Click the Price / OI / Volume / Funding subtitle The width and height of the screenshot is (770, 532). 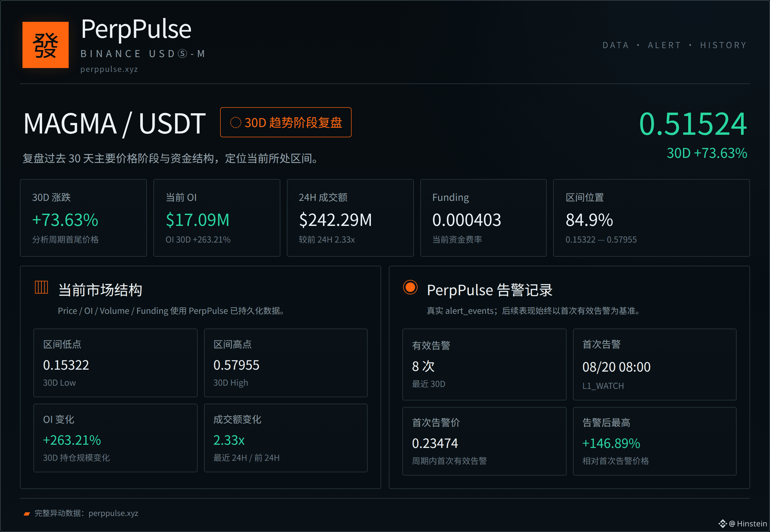[171, 311]
